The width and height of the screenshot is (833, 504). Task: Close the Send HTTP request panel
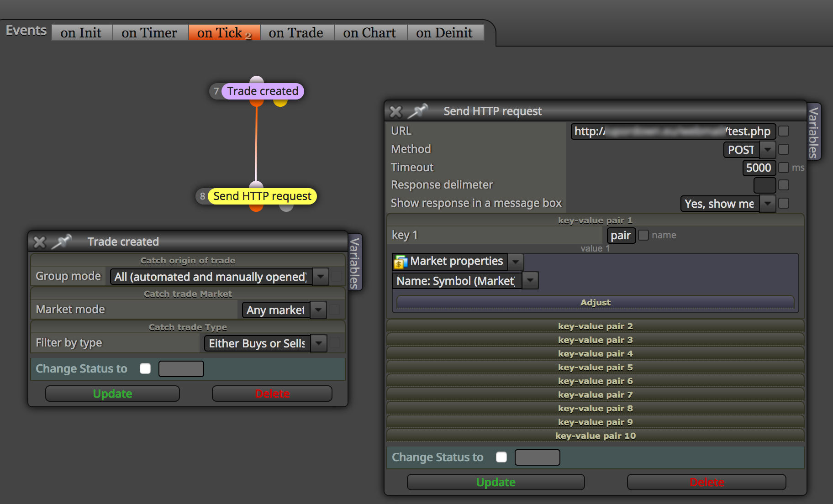coord(395,111)
